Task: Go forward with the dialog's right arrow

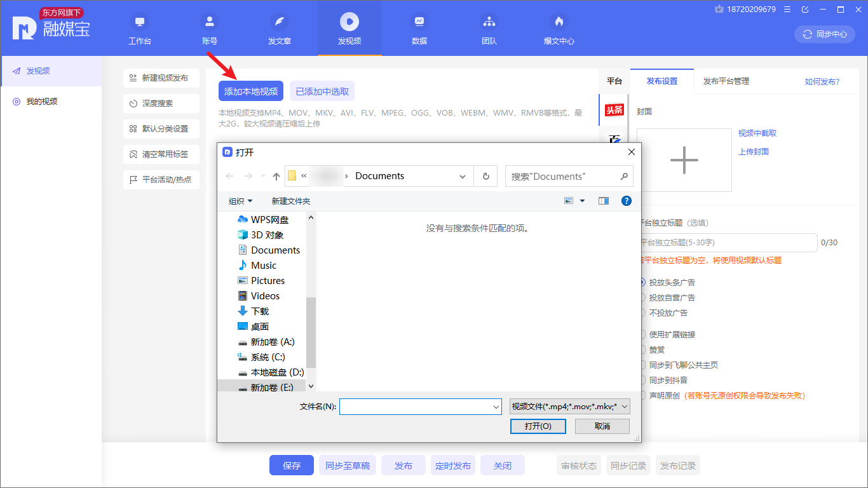Action: click(248, 176)
